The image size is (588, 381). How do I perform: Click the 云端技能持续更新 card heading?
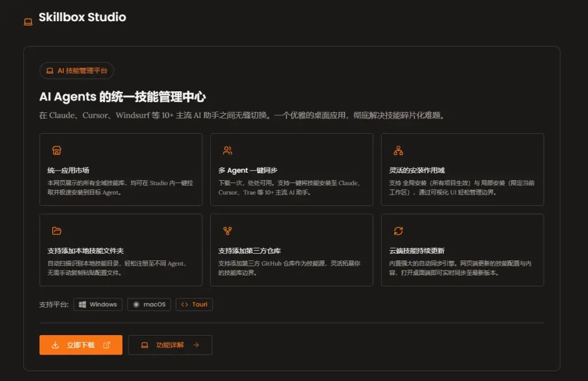pos(417,251)
